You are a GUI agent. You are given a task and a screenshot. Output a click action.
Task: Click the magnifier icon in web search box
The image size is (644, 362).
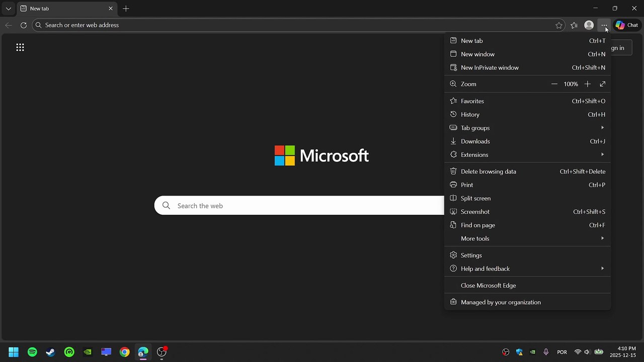166,206
